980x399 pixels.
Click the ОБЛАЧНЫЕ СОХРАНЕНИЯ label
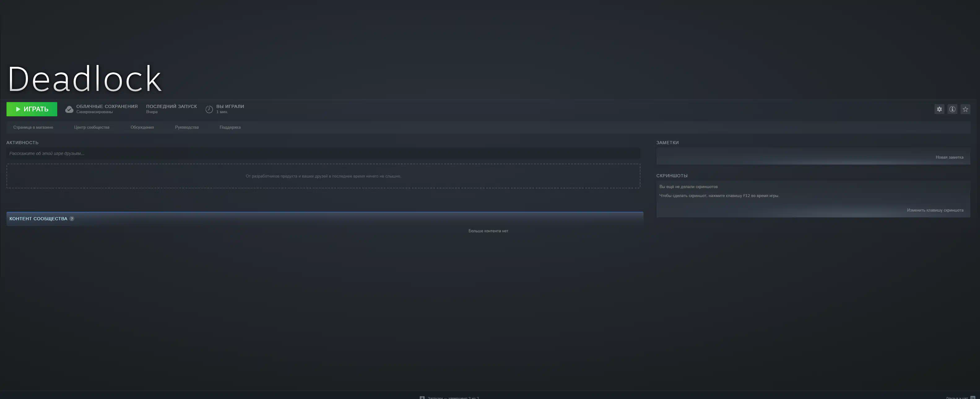point(107,106)
